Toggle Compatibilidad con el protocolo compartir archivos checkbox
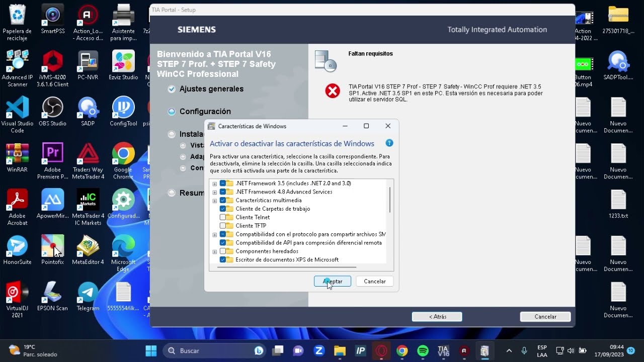Viewport: 644px width, 362px height. click(x=223, y=234)
